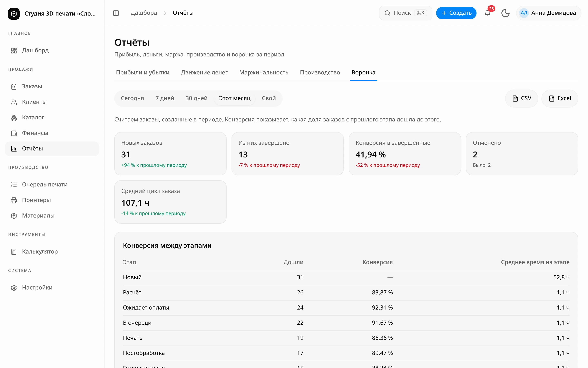Click the Клиенты people icon
The width and height of the screenshot is (588, 368).
14,102
